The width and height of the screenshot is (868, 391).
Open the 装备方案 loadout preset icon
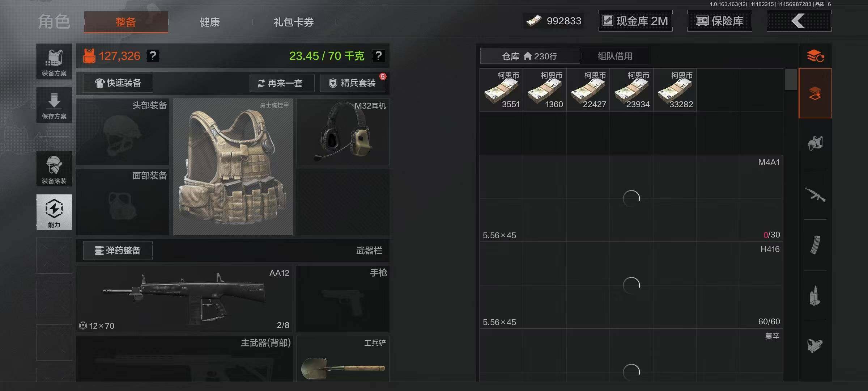click(54, 61)
